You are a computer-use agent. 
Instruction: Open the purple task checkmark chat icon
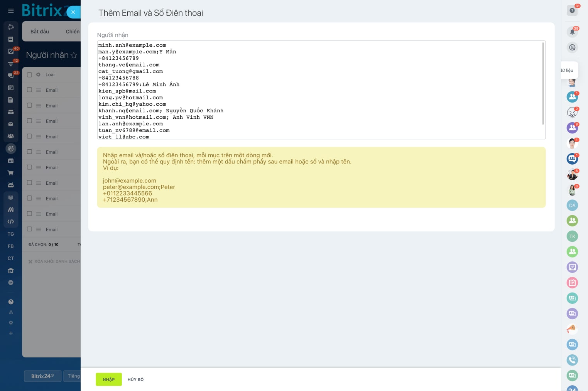pos(572,267)
